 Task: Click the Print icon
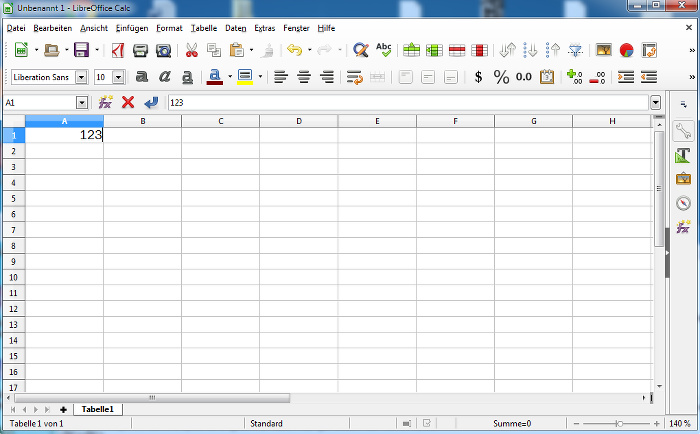point(140,50)
